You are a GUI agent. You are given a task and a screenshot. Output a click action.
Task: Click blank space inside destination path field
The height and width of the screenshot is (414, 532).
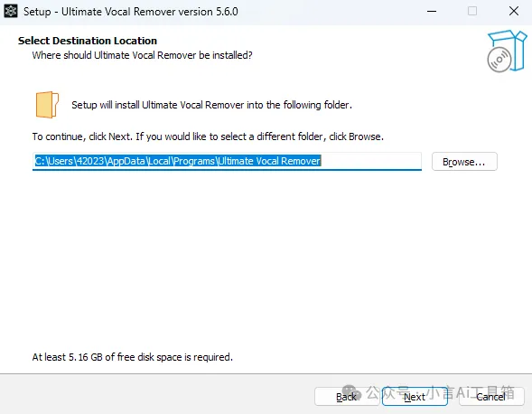coord(371,161)
